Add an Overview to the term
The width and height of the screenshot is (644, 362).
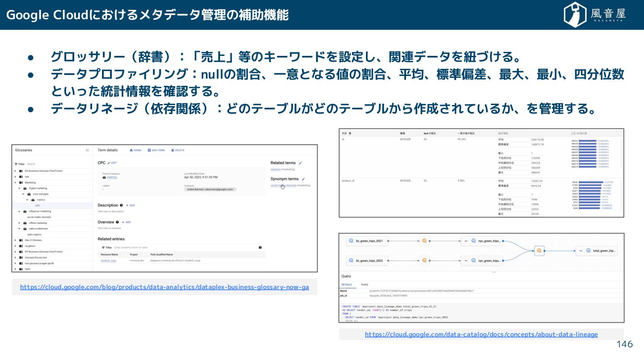pos(126,222)
